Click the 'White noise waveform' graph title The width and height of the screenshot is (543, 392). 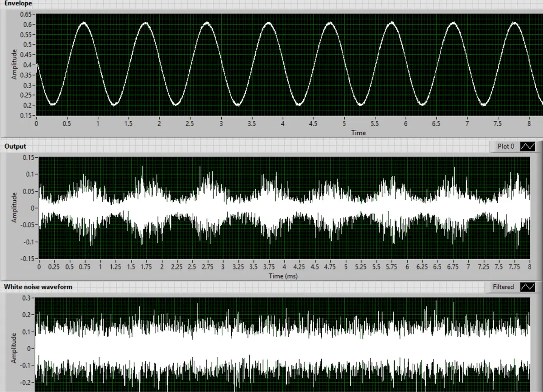(x=38, y=287)
